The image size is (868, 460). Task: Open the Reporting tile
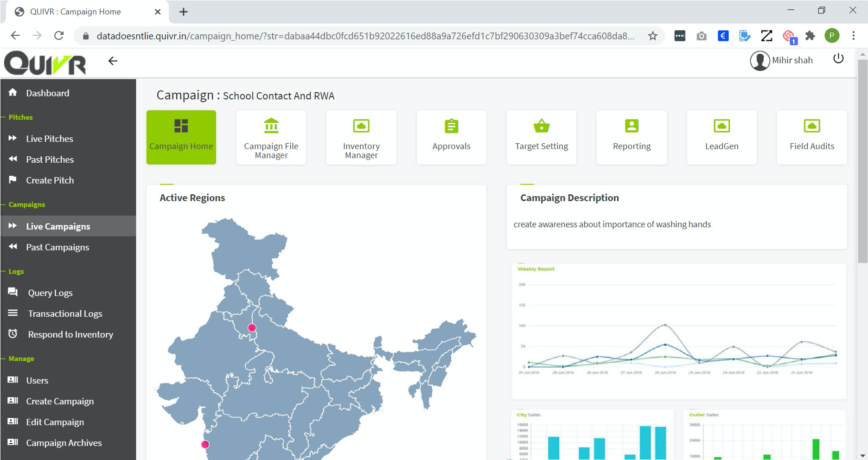tap(632, 137)
